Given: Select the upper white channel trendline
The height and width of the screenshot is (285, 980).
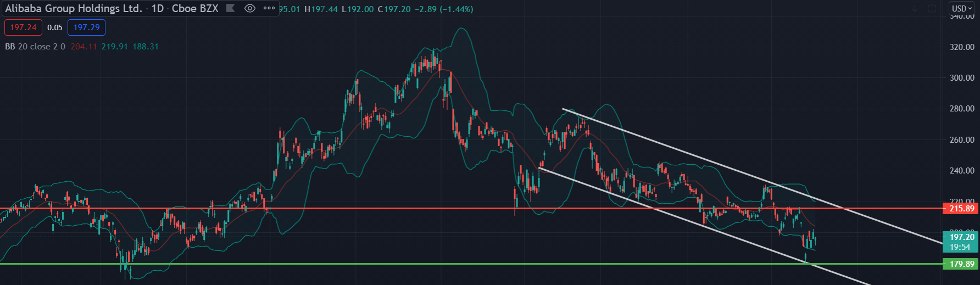Looking at the screenshot, I should point(753,176).
